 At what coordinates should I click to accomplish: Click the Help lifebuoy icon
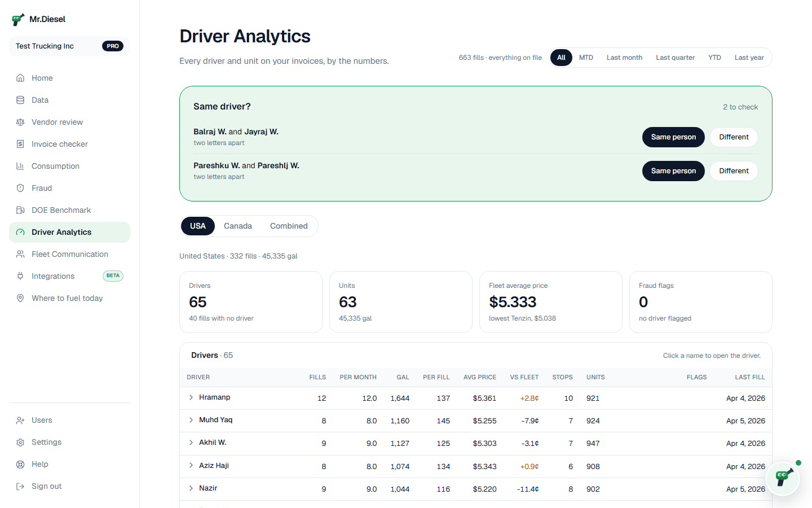(x=20, y=464)
